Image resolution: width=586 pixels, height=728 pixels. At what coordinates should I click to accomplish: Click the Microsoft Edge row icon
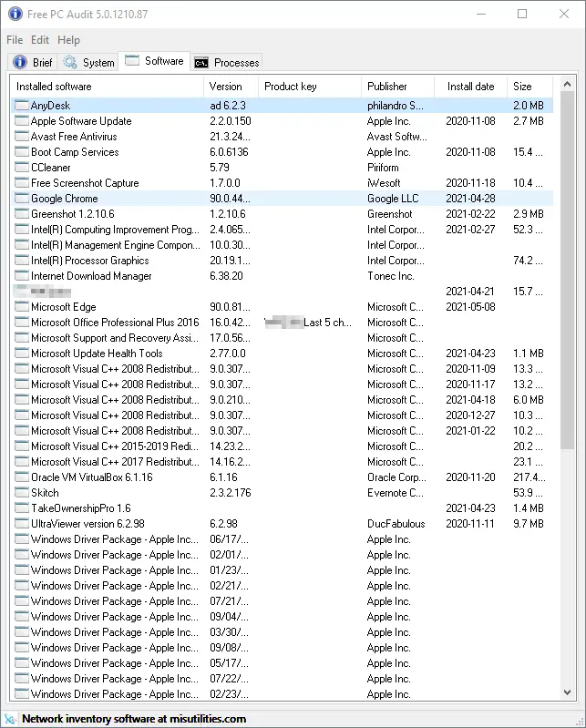coord(21,307)
